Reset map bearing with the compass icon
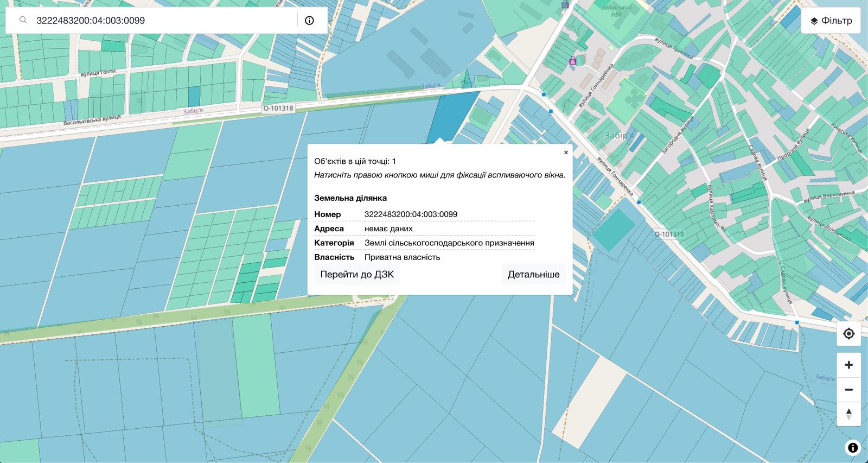 pos(848,414)
